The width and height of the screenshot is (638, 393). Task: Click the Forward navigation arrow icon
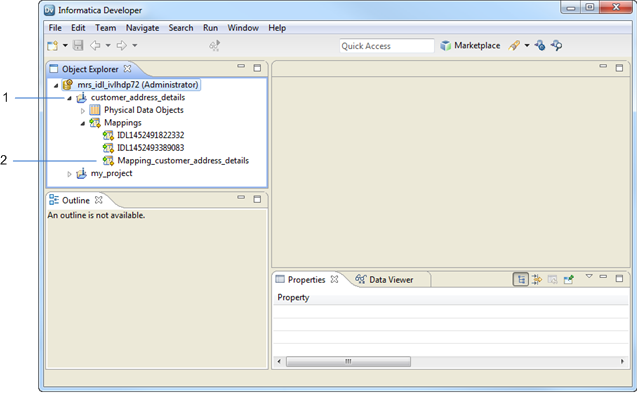click(x=122, y=46)
